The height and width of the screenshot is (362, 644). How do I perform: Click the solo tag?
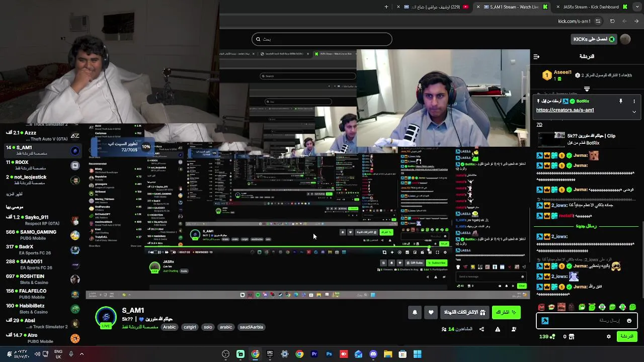[208, 327]
